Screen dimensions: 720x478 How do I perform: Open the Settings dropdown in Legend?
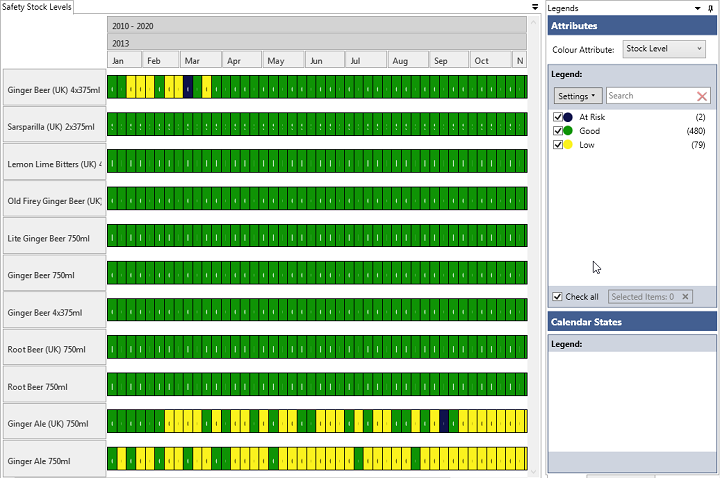[578, 96]
